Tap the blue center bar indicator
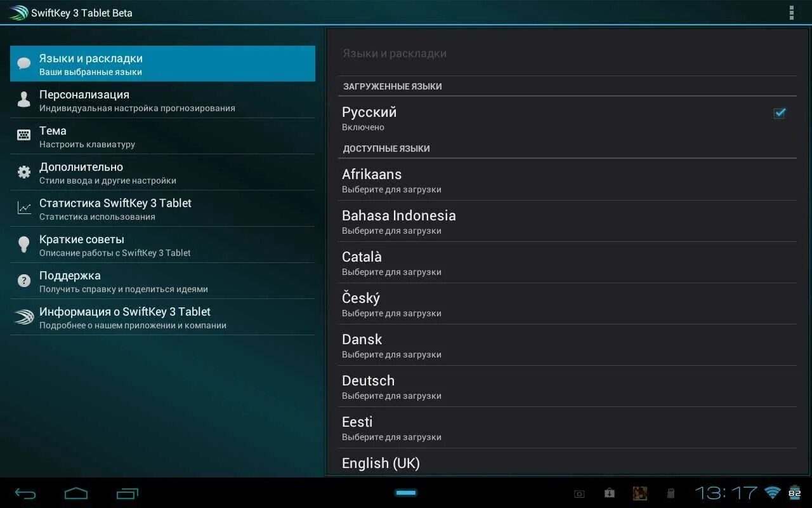812x508 pixels. pyautogui.click(x=406, y=493)
